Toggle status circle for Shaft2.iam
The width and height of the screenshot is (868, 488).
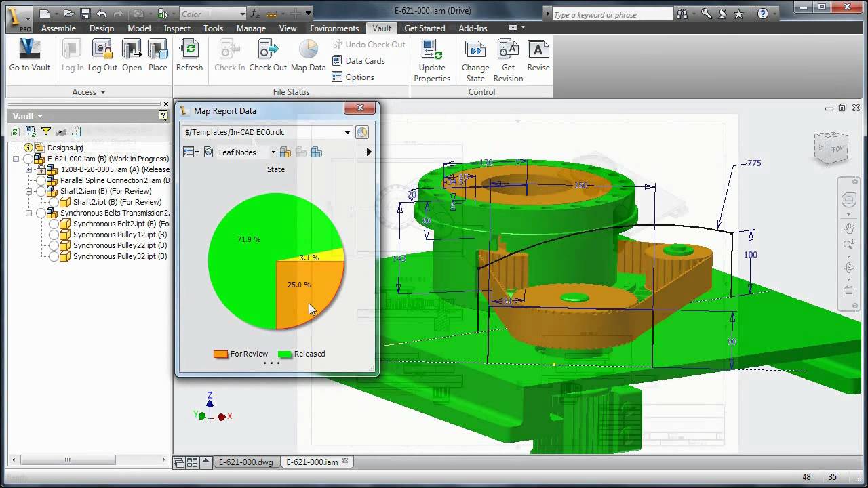tap(41, 191)
